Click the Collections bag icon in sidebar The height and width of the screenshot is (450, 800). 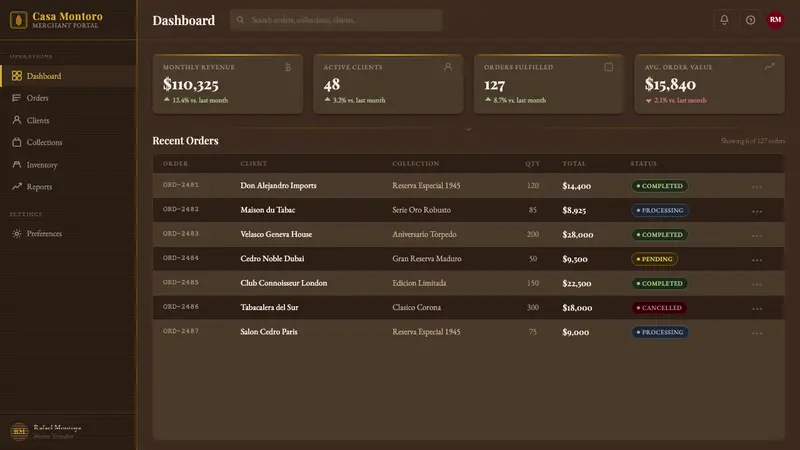[x=17, y=142]
